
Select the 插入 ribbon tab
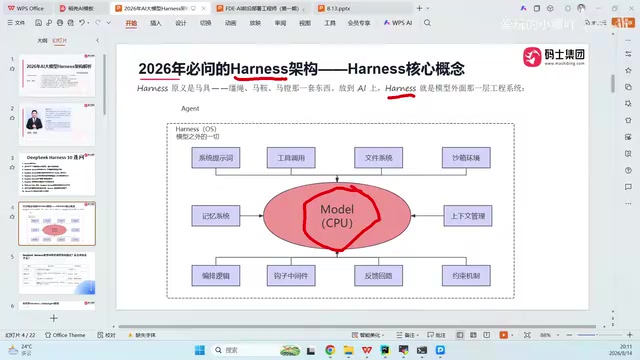click(156, 23)
